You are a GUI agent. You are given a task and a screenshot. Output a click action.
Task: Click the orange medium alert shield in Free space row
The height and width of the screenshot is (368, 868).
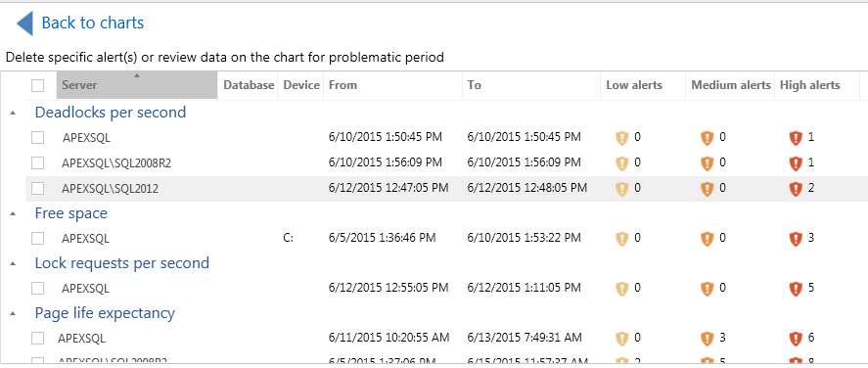point(707,239)
